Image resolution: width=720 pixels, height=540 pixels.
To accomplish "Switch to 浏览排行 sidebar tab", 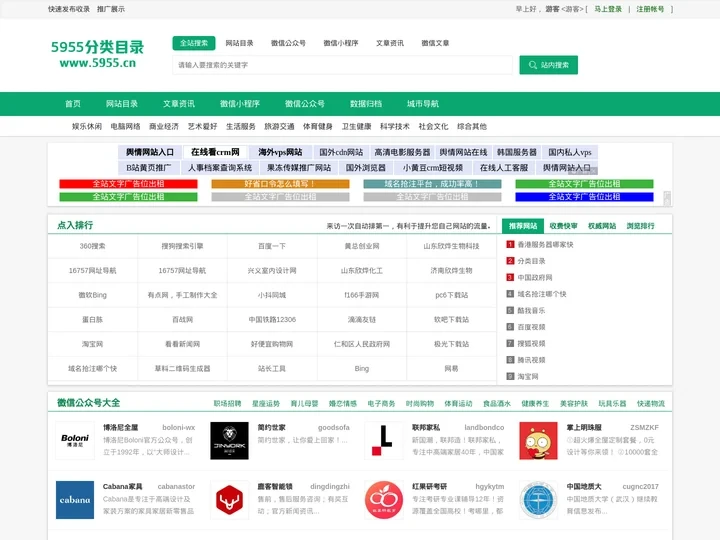I will point(641,225).
